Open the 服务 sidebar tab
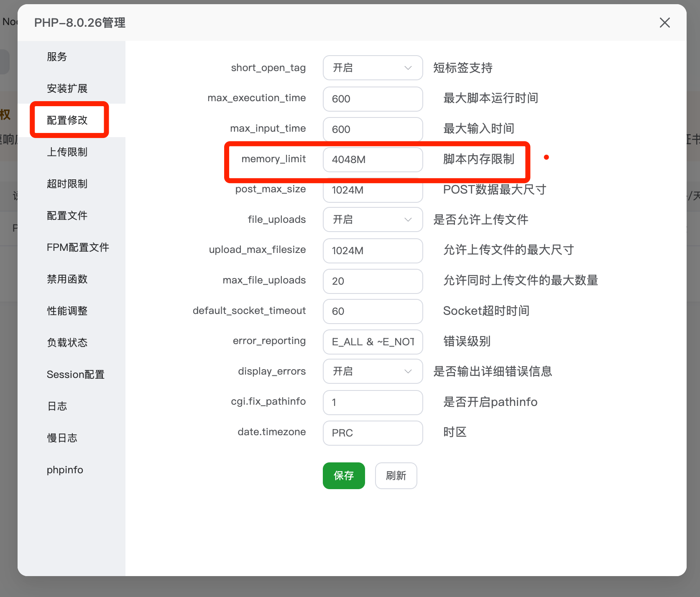Viewport: 700px width, 597px height. (57, 57)
